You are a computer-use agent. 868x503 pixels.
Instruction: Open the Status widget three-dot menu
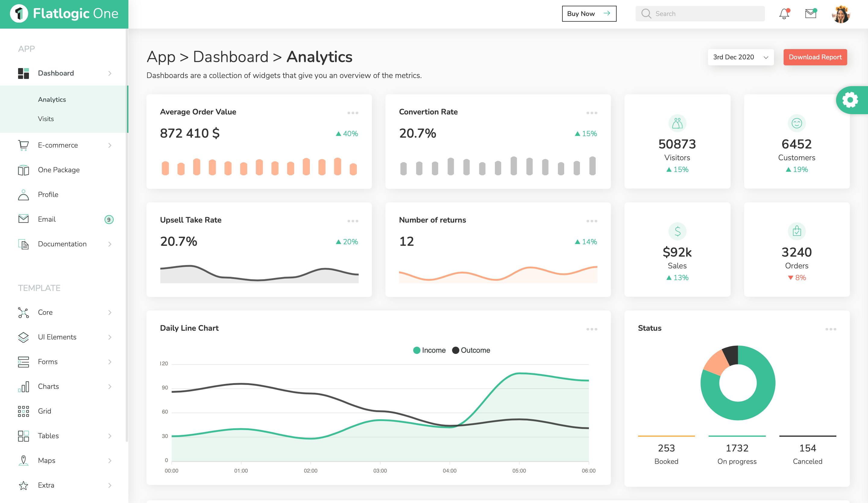(830, 329)
